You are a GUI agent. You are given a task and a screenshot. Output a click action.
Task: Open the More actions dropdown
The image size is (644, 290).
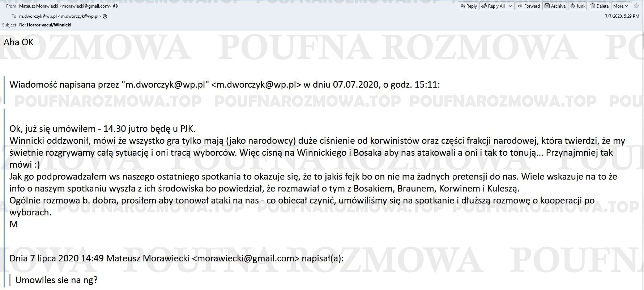click(x=621, y=6)
